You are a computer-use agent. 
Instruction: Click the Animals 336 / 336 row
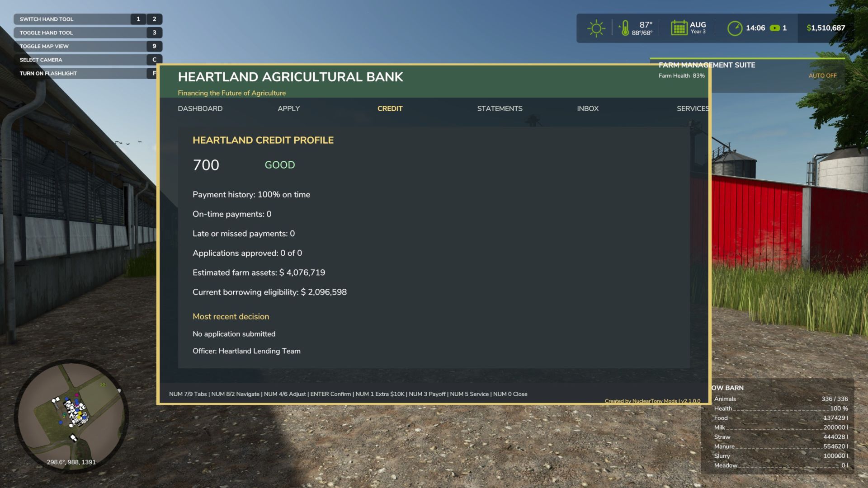tap(781, 399)
